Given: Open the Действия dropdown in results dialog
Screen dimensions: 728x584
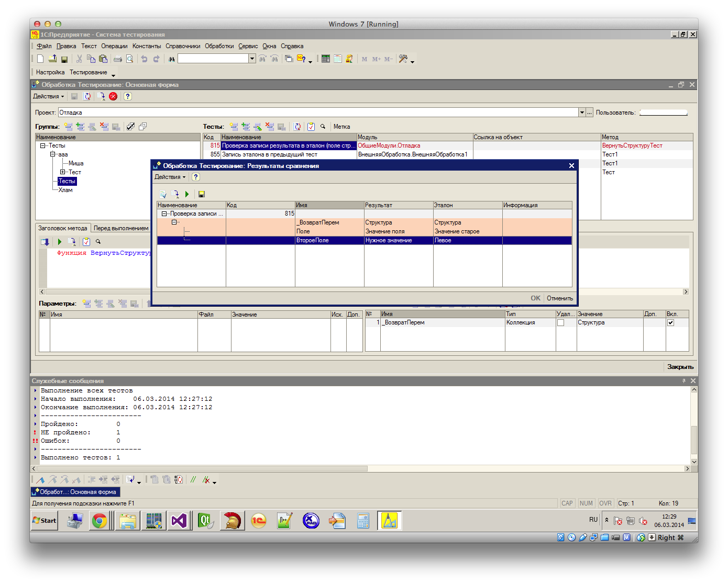Looking at the screenshot, I should point(170,177).
